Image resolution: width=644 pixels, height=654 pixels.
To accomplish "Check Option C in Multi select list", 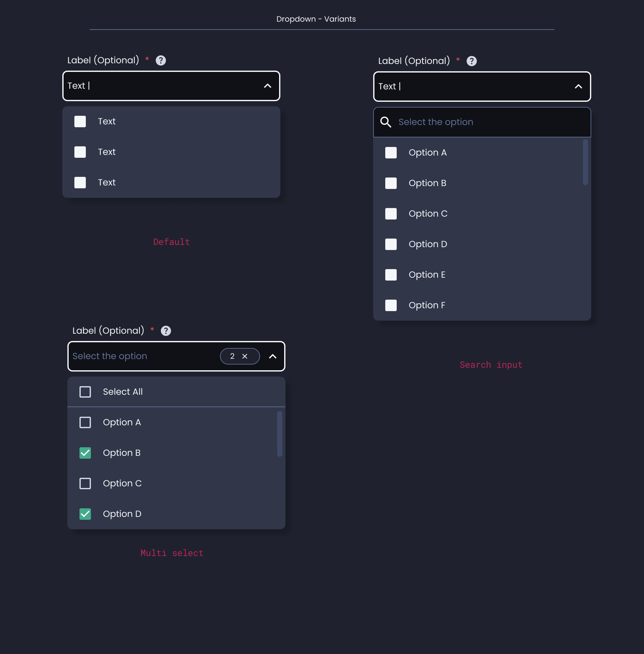I will [85, 484].
